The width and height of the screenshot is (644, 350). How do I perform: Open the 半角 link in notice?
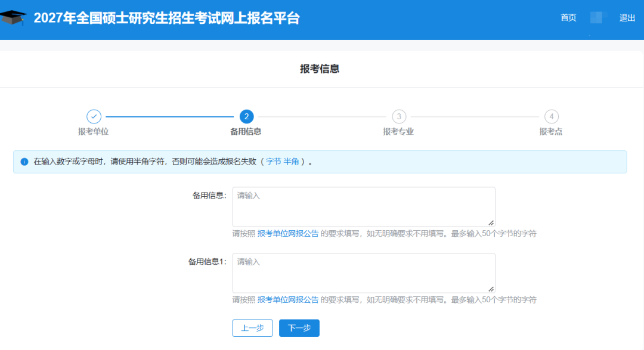(291, 162)
